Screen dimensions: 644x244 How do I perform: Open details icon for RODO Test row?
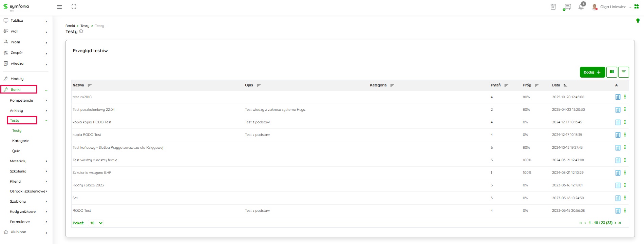point(618,211)
